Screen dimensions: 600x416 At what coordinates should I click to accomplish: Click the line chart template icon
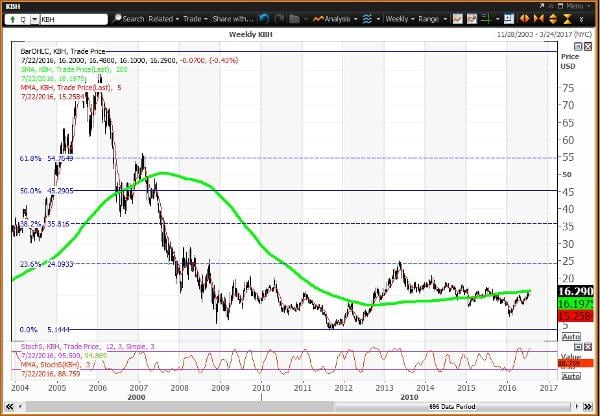tap(458, 19)
